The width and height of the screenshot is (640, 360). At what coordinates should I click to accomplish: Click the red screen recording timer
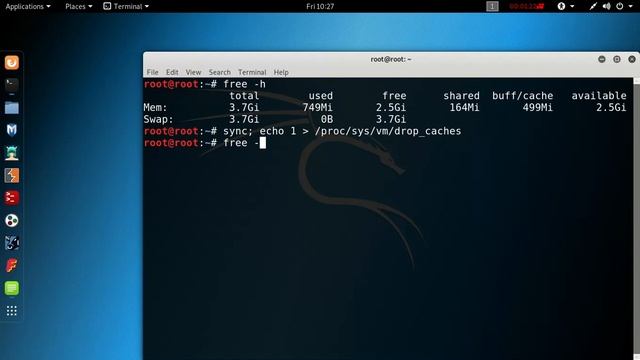[x=527, y=6]
